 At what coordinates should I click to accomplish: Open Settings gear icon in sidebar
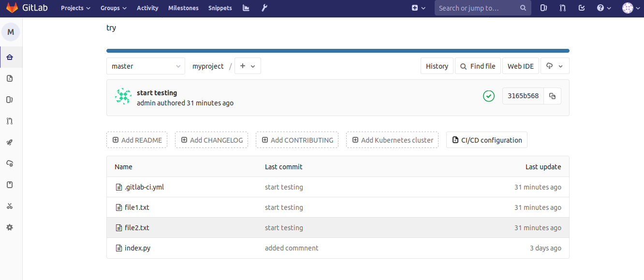pyautogui.click(x=10, y=227)
